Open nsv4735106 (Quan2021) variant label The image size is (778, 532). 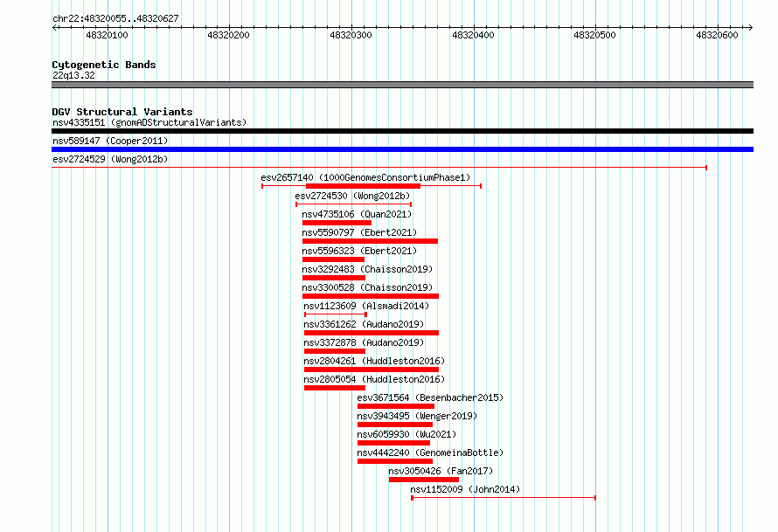pos(357,214)
